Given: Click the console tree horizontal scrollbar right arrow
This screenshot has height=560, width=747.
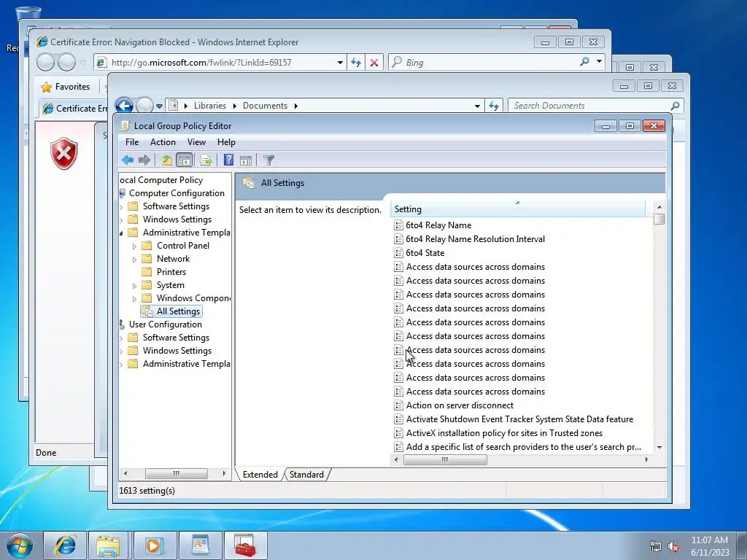Looking at the screenshot, I should pos(224,473).
